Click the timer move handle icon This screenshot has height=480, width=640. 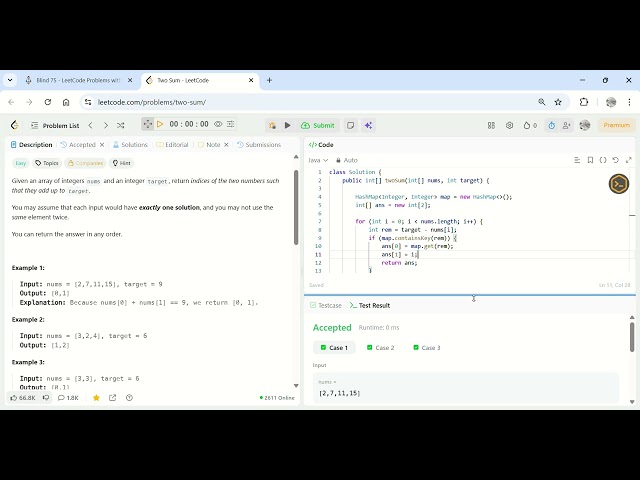(x=147, y=124)
